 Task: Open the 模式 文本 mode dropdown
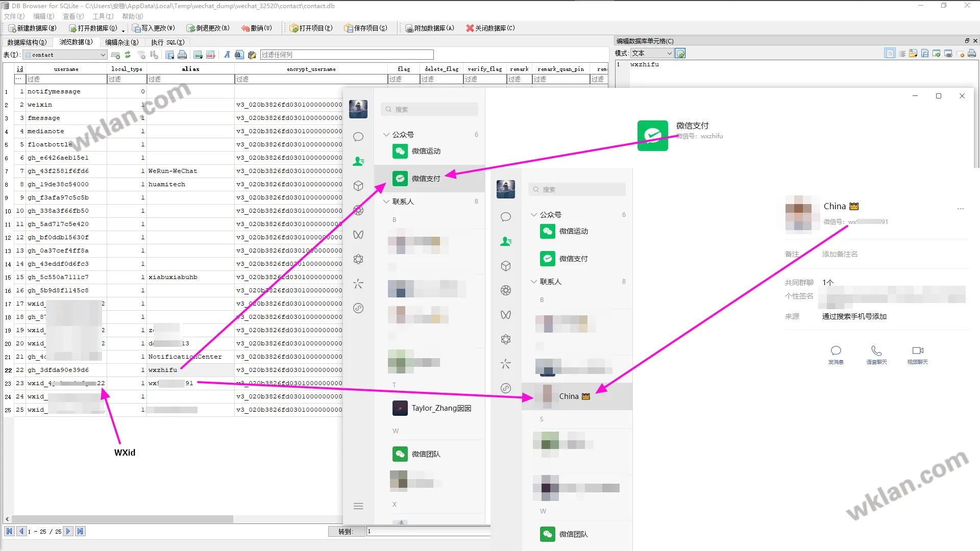[x=652, y=53]
